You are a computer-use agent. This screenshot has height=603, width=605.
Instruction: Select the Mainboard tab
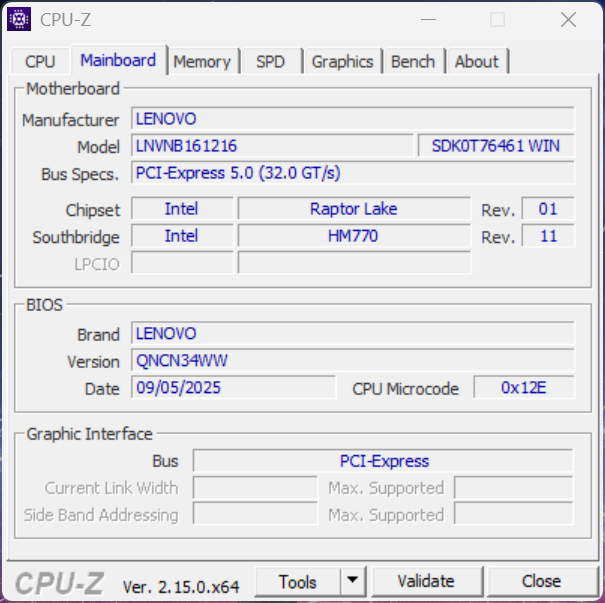(x=118, y=60)
